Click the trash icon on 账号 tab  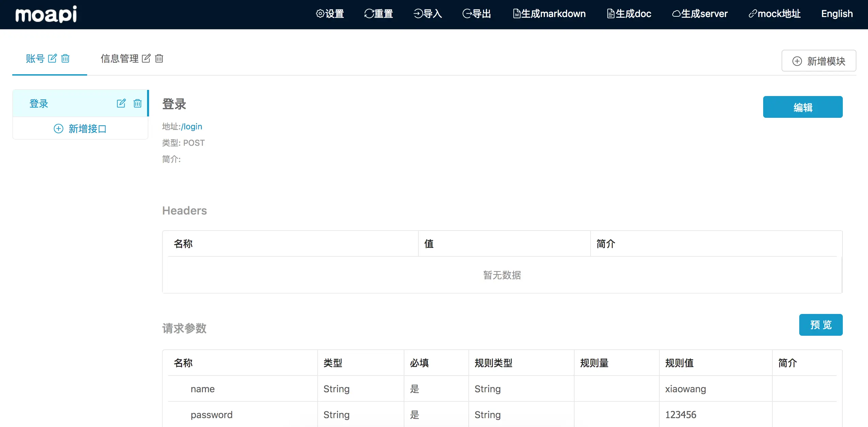click(65, 58)
